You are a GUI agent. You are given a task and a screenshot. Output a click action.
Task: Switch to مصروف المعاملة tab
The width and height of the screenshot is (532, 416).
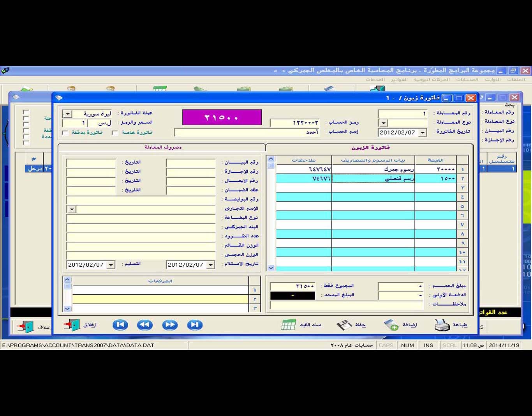click(162, 147)
